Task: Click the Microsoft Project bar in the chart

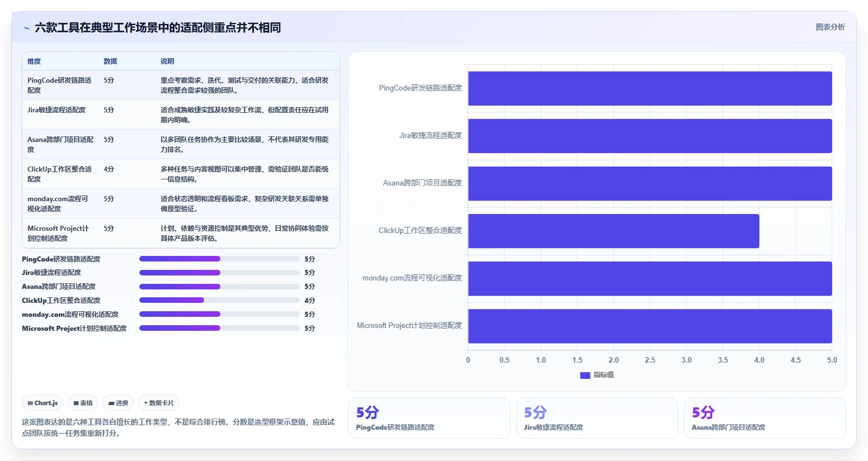Action: point(650,326)
